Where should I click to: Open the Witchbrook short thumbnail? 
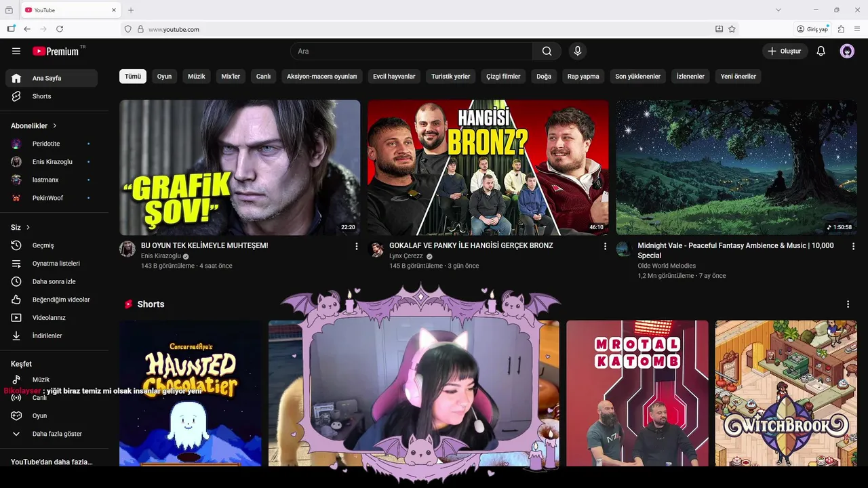786,393
